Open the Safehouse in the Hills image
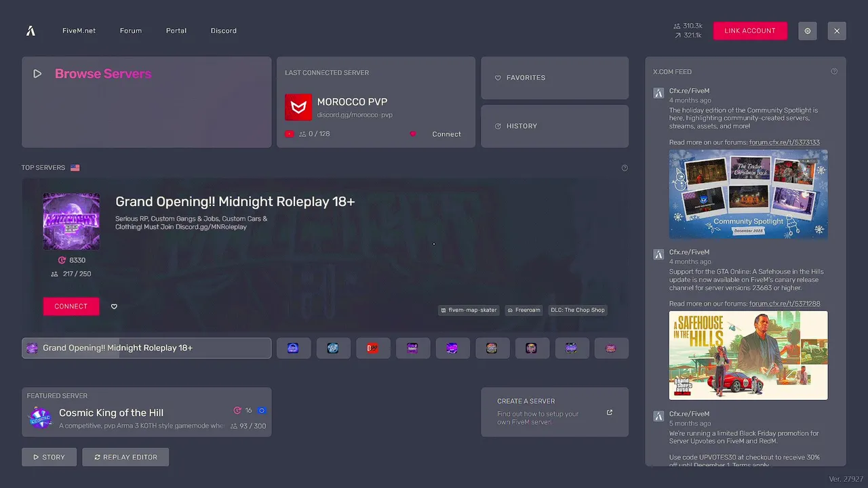This screenshot has height=488, width=868. tap(748, 355)
